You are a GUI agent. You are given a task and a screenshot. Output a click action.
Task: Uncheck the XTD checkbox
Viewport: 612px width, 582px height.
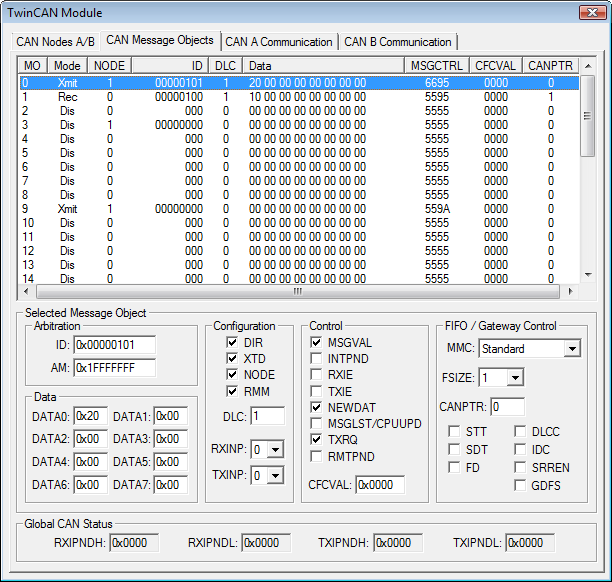pos(232,358)
